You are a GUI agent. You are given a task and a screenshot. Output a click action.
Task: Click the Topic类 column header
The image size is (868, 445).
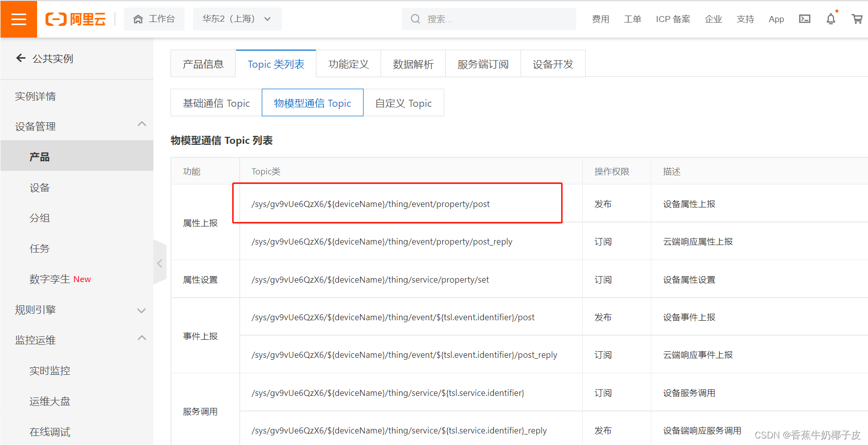(x=266, y=171)
